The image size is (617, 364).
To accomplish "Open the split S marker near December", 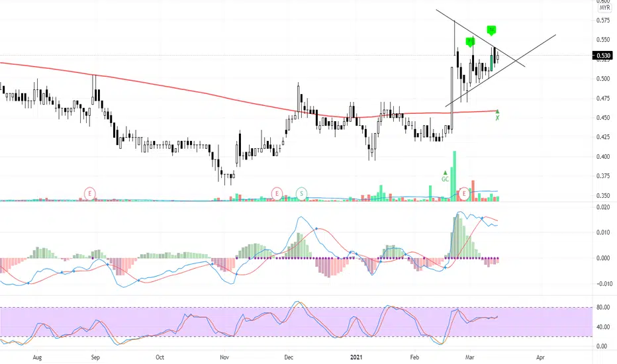I will pyautogui.click(x=302, y=194).
